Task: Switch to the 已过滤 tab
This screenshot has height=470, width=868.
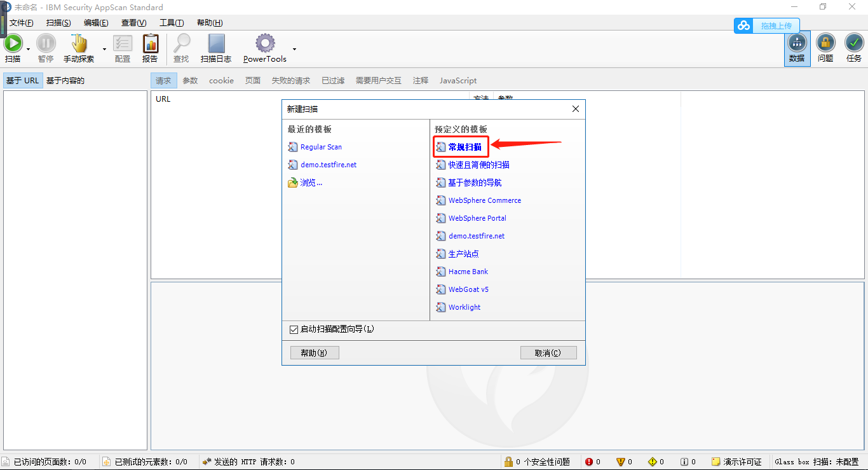Action: coord(333,81)
